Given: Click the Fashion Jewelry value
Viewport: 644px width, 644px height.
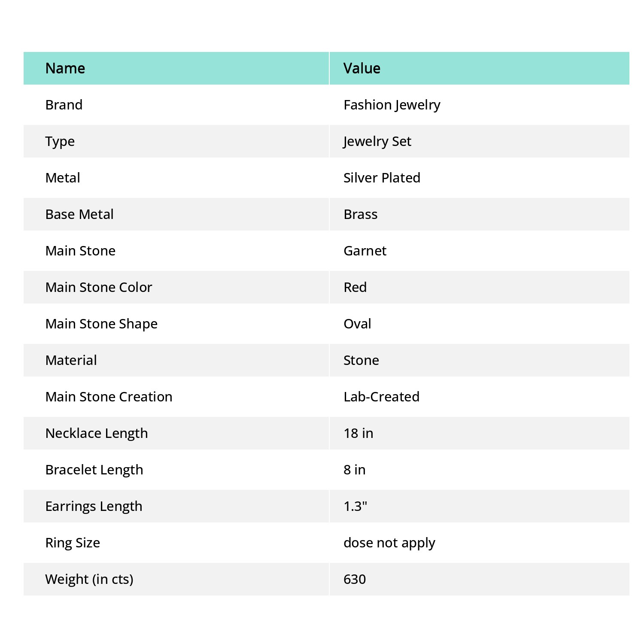Looking at the screenshot, I should pyautogui.click(x=392, y=105).
